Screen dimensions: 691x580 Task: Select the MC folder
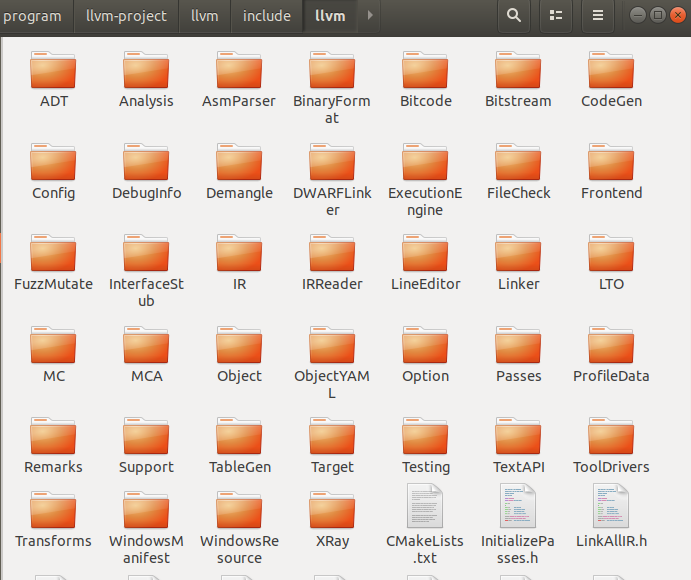click(53, 355)
